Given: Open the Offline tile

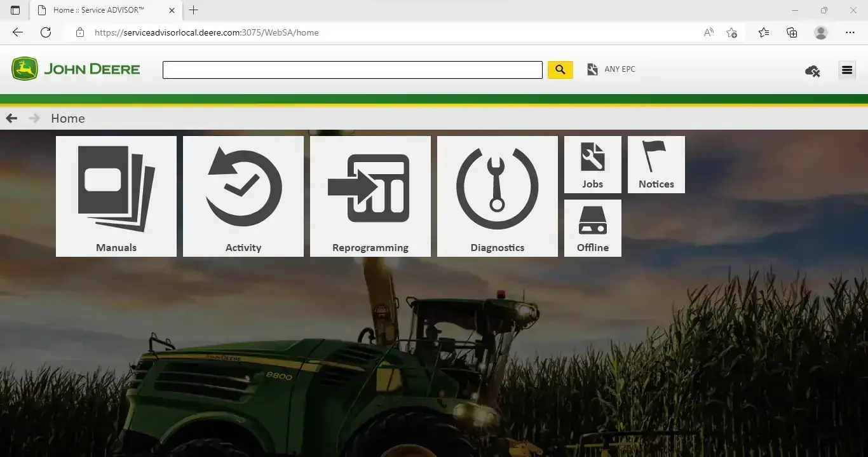Looking at the screenshot, I should click(x=593, y=228).
